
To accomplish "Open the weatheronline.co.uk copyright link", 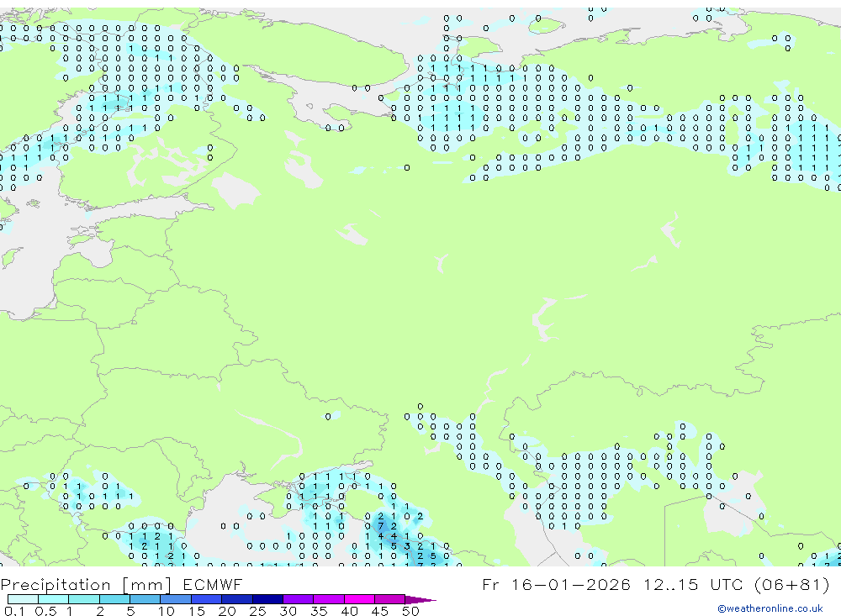I will pos(770,608).
